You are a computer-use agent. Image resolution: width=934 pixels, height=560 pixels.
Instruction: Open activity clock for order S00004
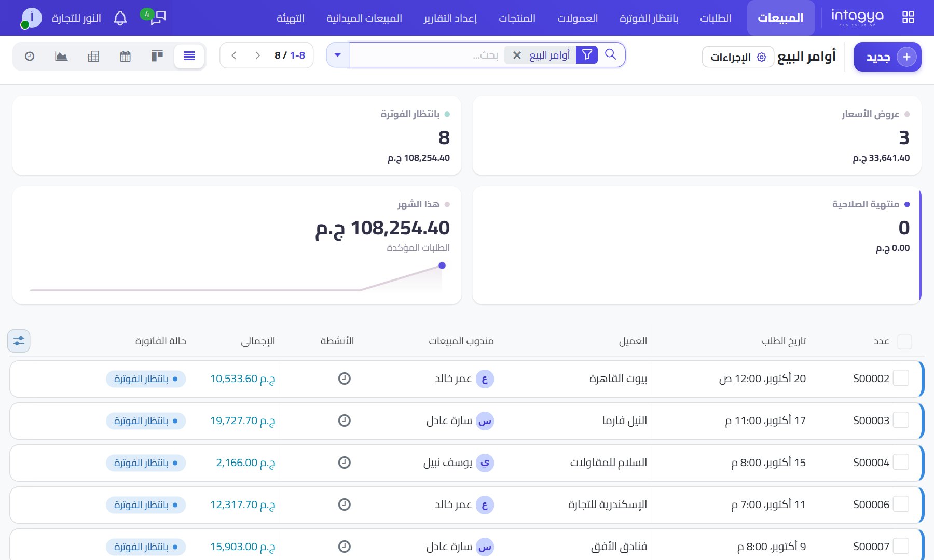(x=344, y=463)
